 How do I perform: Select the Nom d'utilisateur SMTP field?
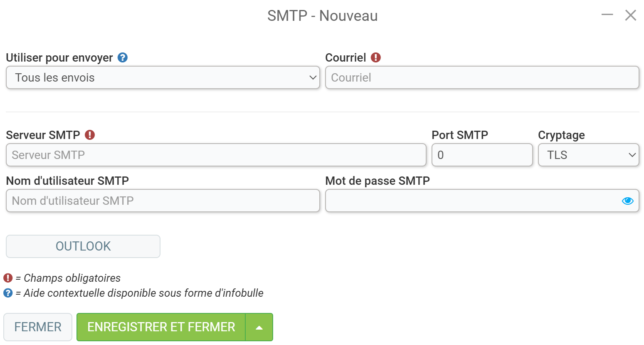click(x=163, y=201)
